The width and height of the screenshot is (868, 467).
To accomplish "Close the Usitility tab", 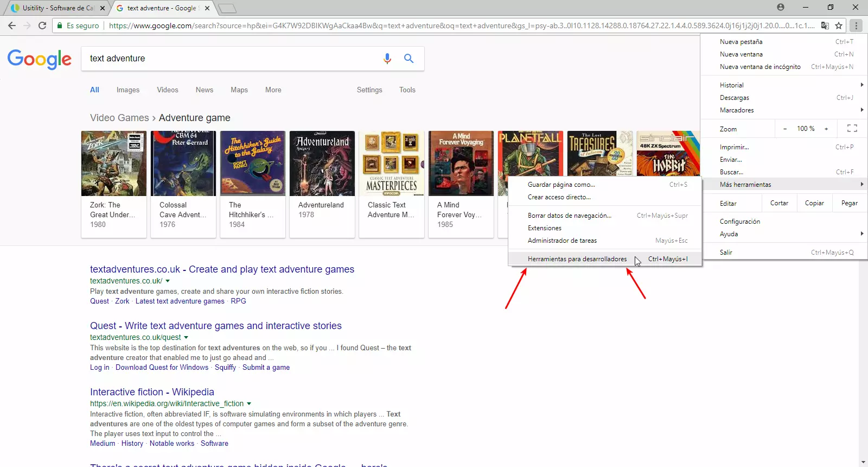I will pos(103,8).
